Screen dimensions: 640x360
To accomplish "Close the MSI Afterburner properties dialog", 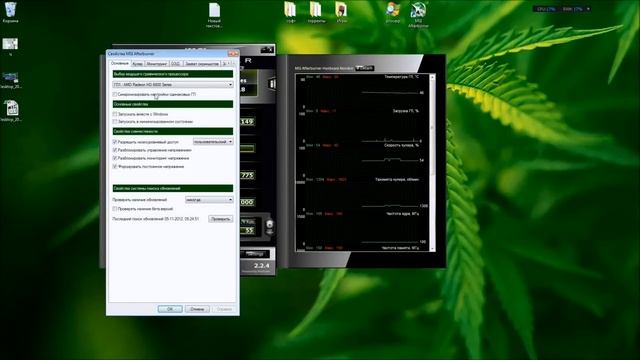I will [x=233, y=53].
